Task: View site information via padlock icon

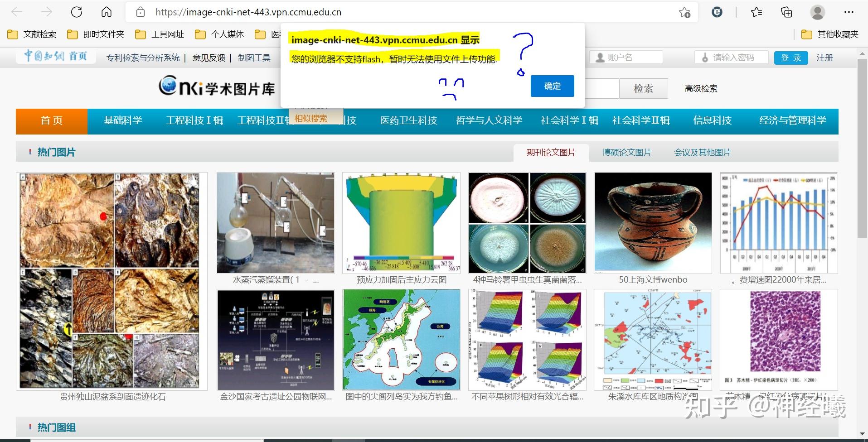Action: pos(141,12)
